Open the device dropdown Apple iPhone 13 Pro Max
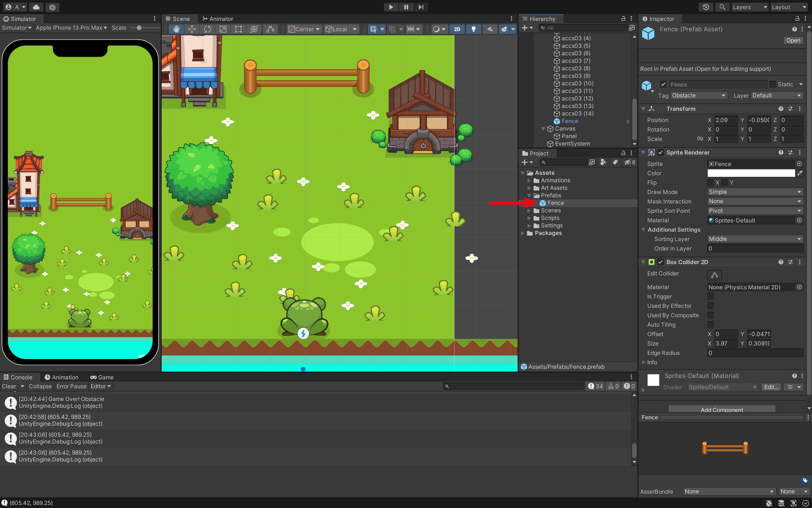Image resolution: width=812 pixels, height=508 pixels. click(71, 28)
